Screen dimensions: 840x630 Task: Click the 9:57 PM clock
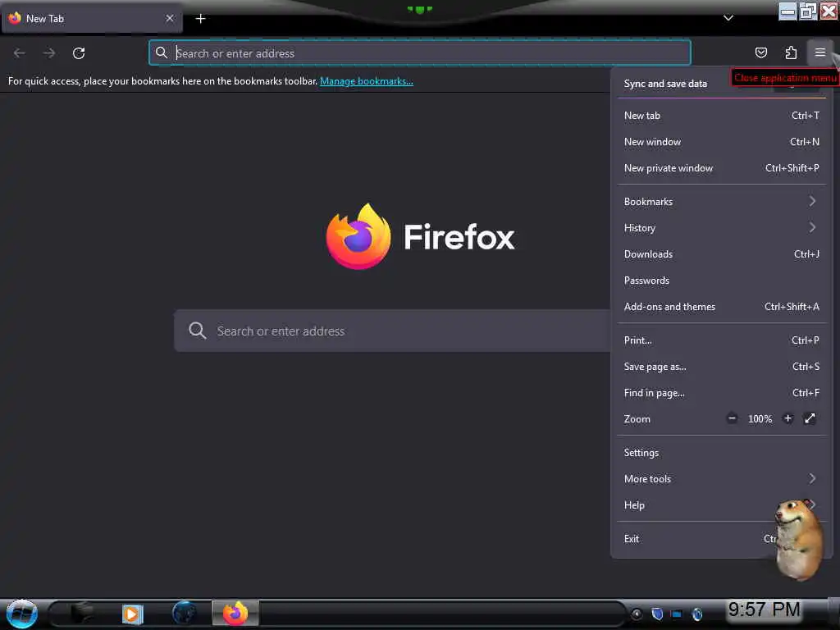[x=764, y=609]
